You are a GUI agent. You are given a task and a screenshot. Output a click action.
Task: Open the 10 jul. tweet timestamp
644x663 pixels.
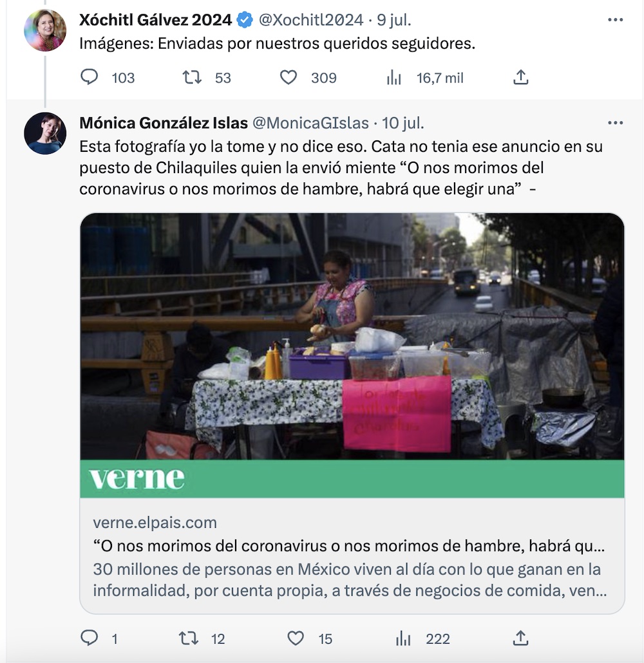click(402, 123)
